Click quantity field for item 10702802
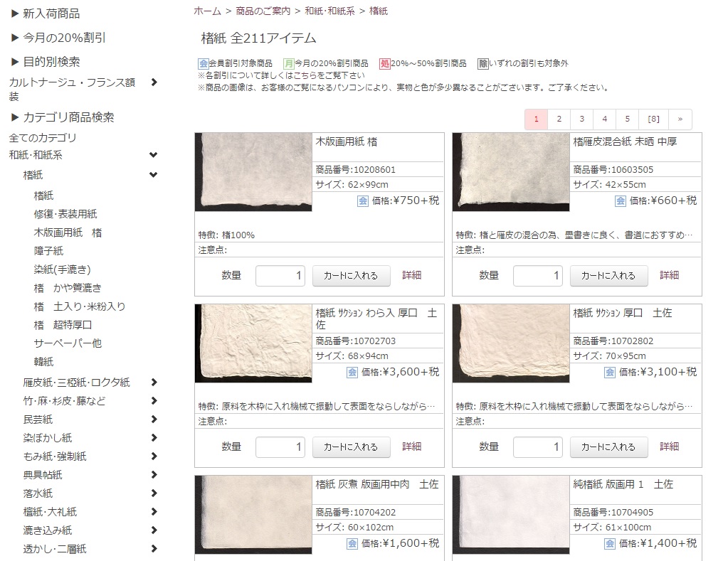Viewport: 728px width, 561px height. point(538,447)
